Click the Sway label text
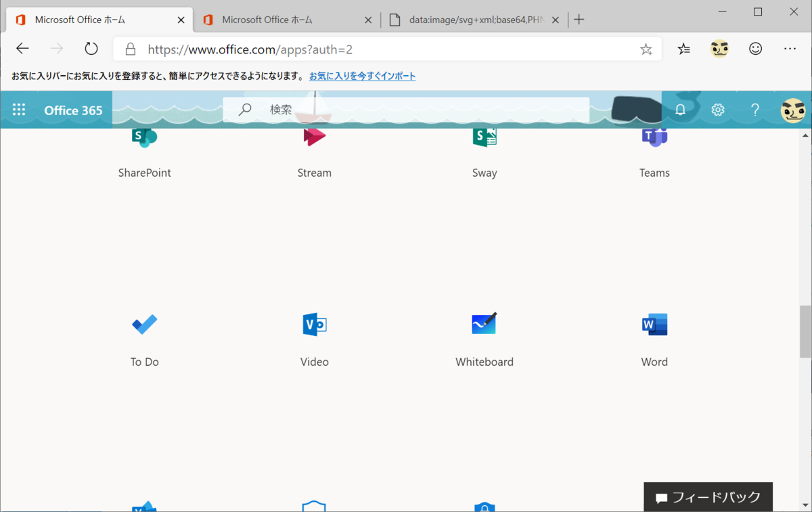812x512 pixels. click(x=484, y=173)
